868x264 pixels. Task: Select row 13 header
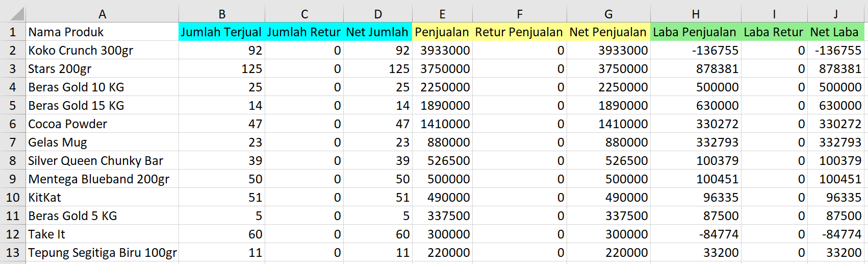point(13,253)
